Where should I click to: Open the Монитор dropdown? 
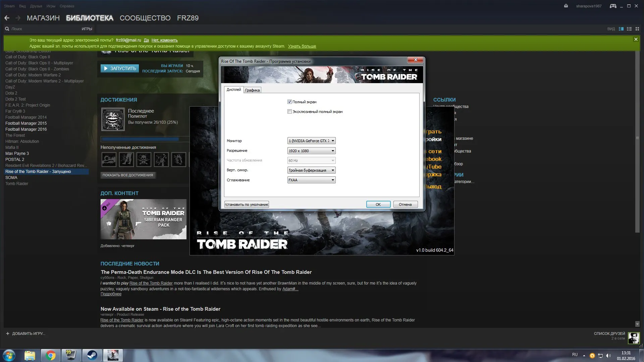[x=311, y=141]
